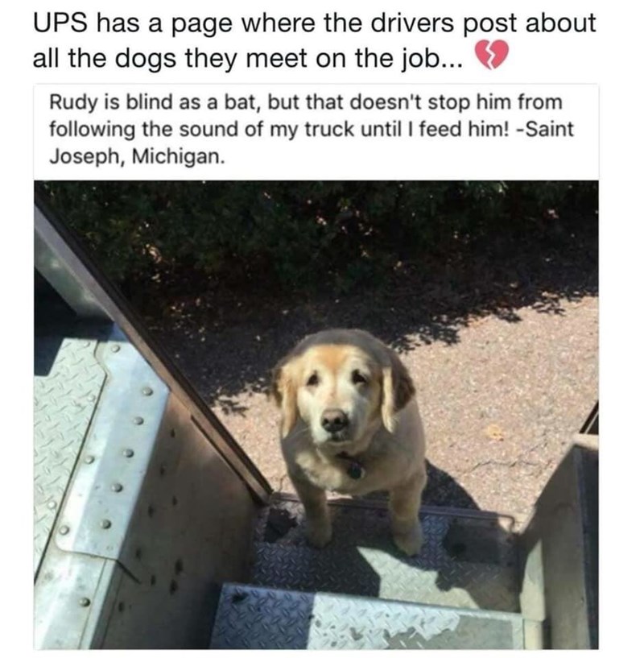Click the "Joseph, Michigan." location text
The height and width of the screenshot is (658, 644).
pos(137,157)
